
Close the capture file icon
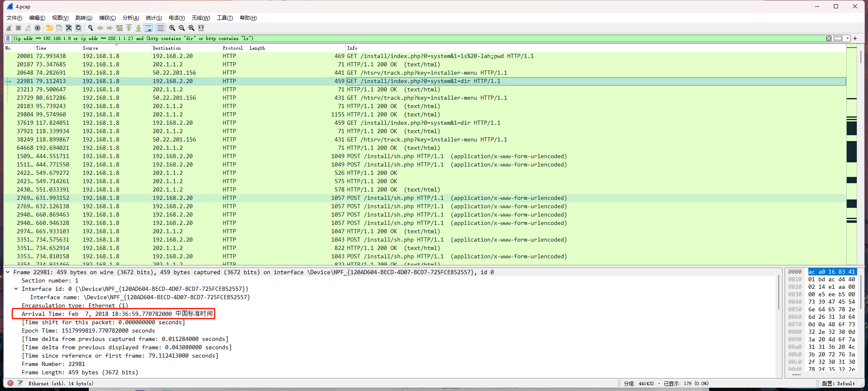pos(69,28)
